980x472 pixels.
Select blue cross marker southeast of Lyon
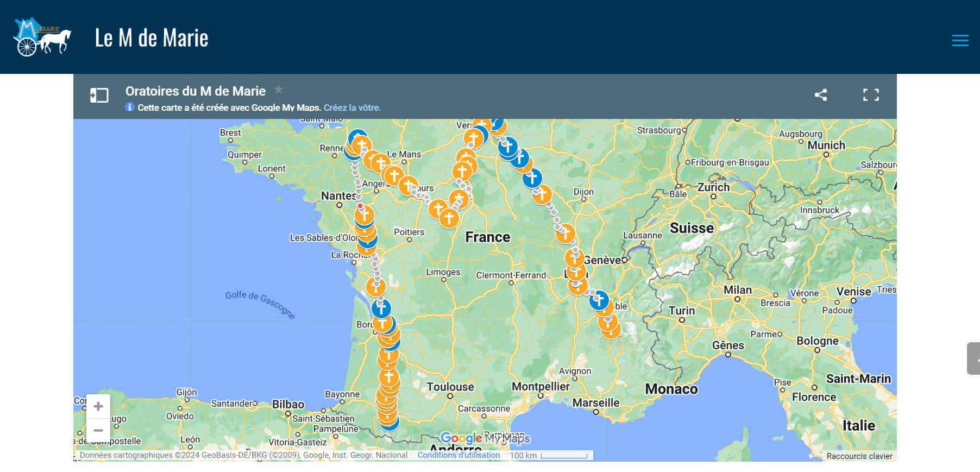[599, 300]
